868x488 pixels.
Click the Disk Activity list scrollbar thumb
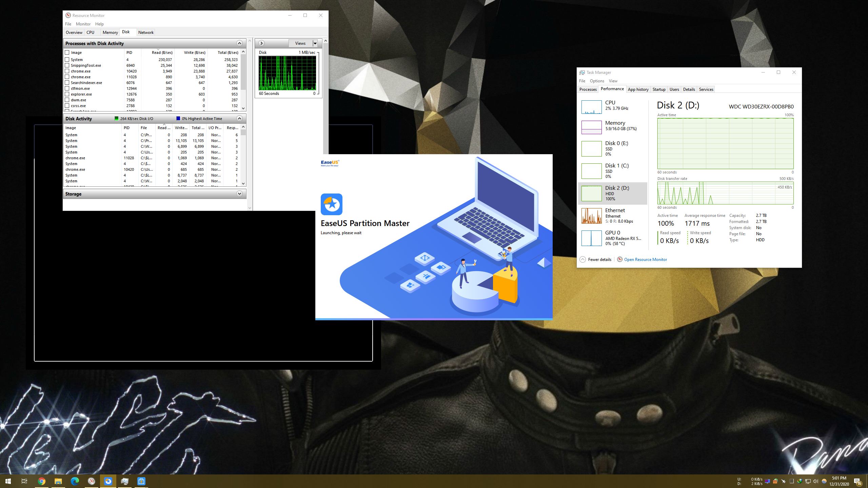tap(243, 133)
